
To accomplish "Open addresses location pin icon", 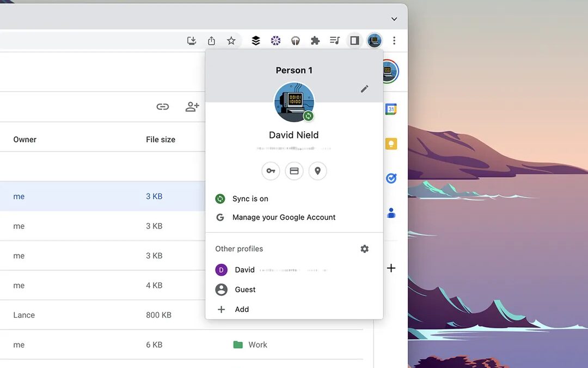I will coord(317,171).
